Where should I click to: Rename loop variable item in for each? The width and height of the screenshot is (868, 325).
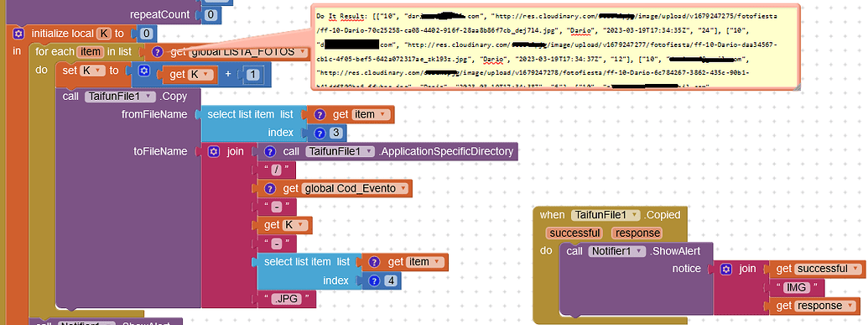(x=90, y=51)
